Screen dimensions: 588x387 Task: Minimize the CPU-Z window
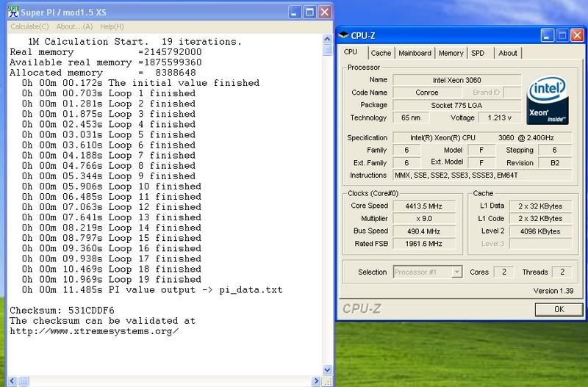pyautogui.click(x=548, y=35)
